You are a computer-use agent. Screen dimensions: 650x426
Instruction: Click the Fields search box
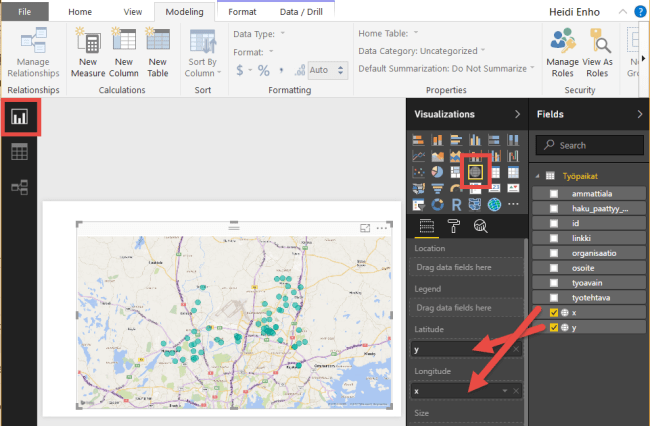pos(590,145)
